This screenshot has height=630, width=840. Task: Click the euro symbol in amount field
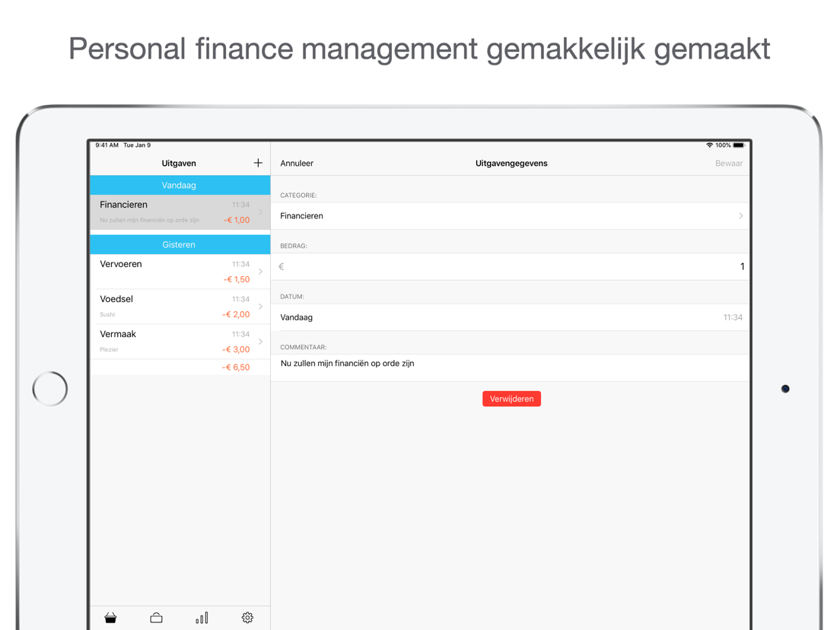click(282, 266)
